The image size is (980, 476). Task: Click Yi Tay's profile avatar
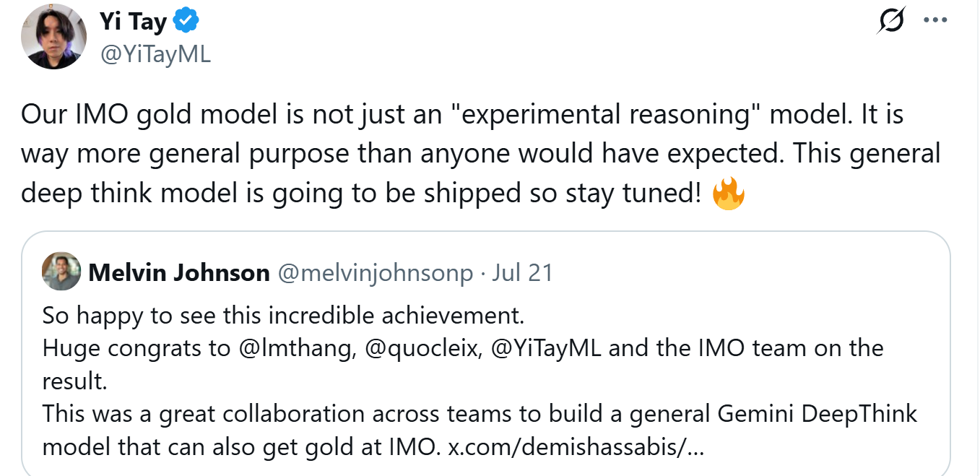pyautogui.click(x=53, y=36)
